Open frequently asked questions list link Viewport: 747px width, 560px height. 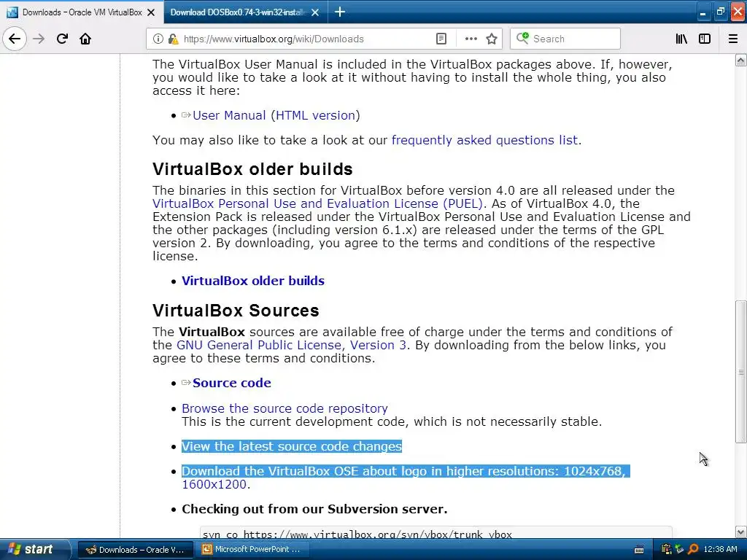click(x=484, y=140)
